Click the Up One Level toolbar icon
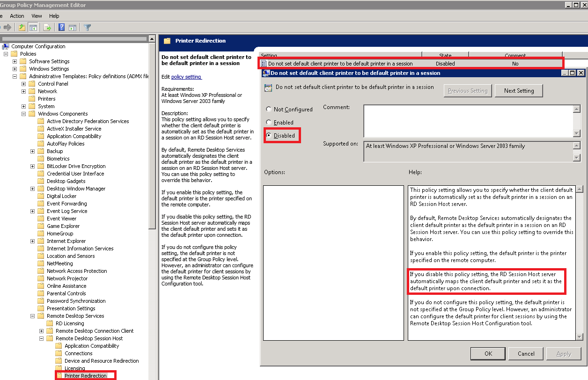This screenshot has height=380, width=588. tap(22, 28)
